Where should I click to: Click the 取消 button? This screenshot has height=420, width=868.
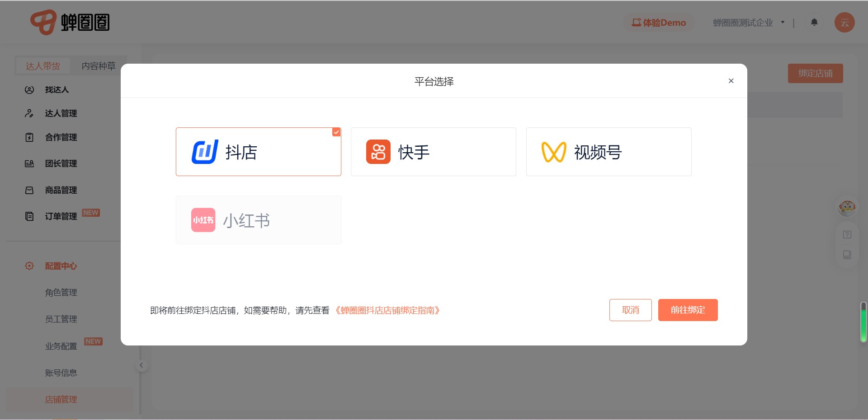[x=630, y=310]
